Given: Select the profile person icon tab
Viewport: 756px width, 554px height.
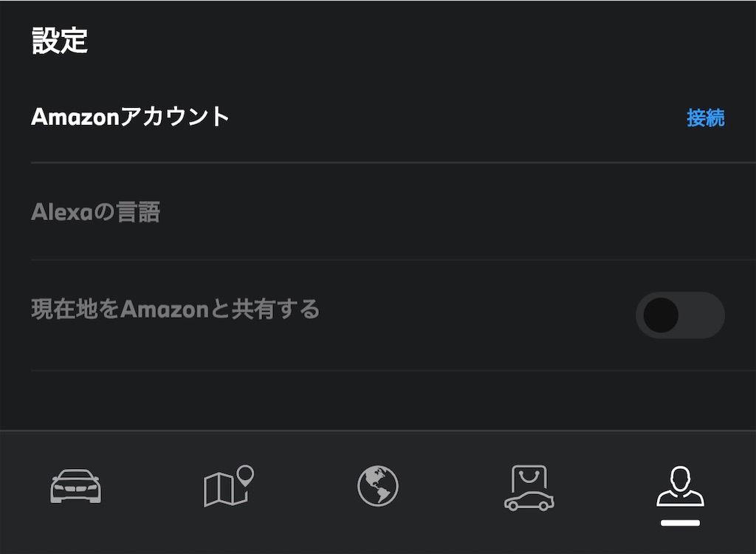Looking at the screenshot, I should pyautogui.click(x=680, y=487).
